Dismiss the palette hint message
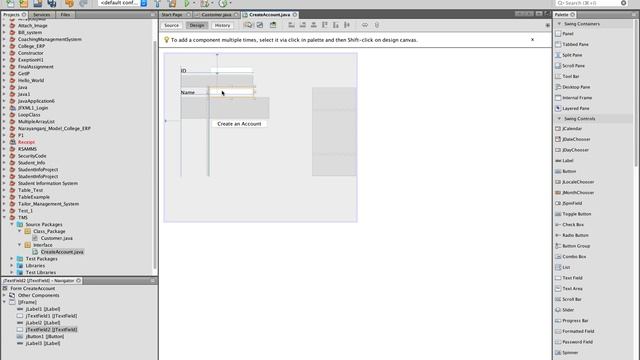Viewport: 640px width, 360px height. (532, 40)
